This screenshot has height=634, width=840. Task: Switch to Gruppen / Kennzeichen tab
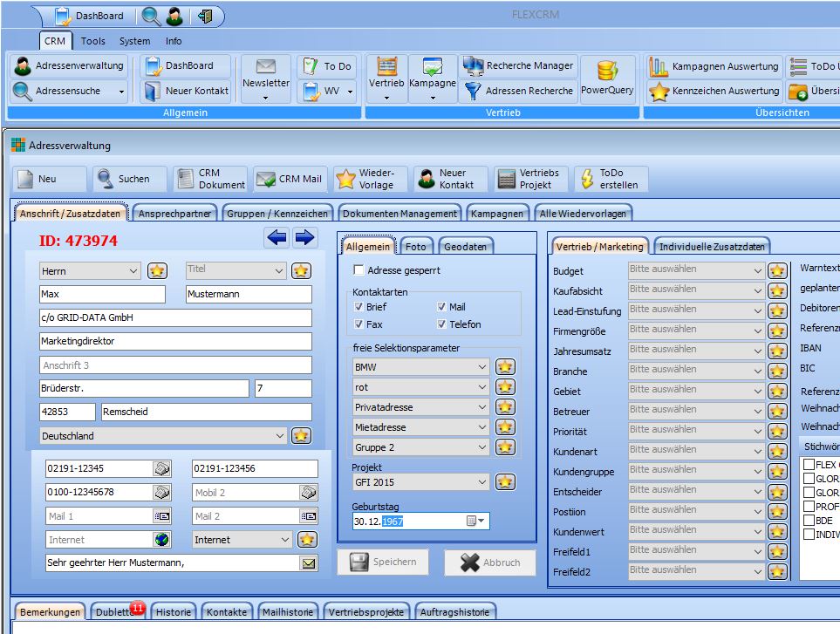277,214
